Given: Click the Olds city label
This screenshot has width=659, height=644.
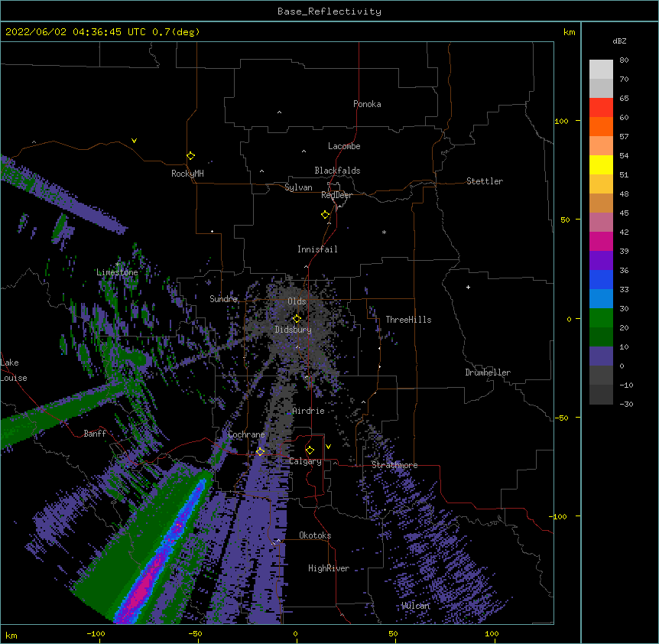Looking at the screenshot, I should pyautogui.click(x=297, y=301).
